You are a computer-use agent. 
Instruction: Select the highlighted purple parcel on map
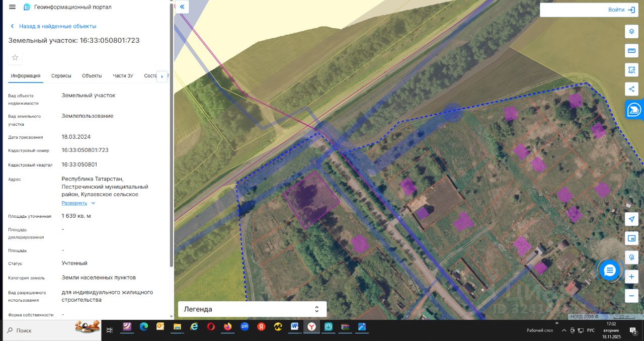coord(312,200)
